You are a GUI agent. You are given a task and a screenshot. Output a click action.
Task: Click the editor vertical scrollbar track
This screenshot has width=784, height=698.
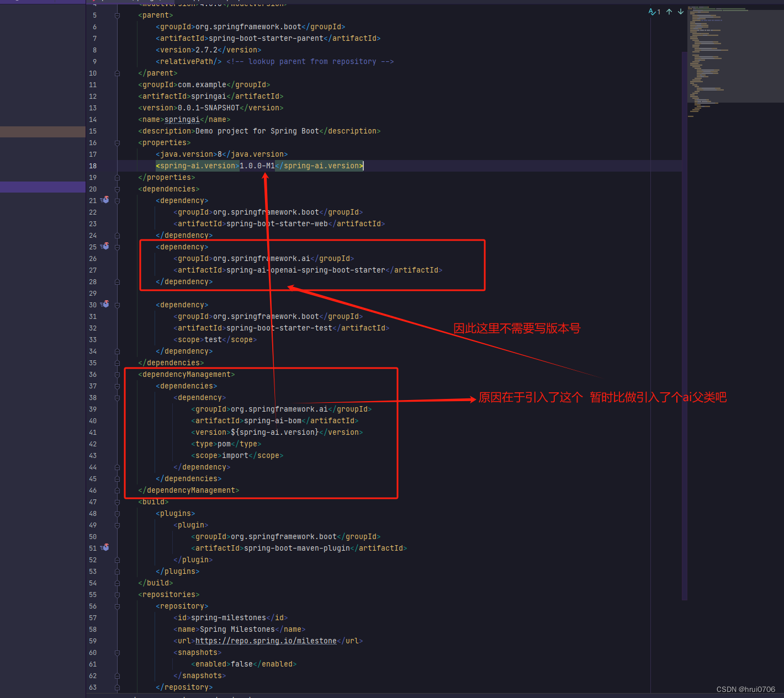coord(685,326)
